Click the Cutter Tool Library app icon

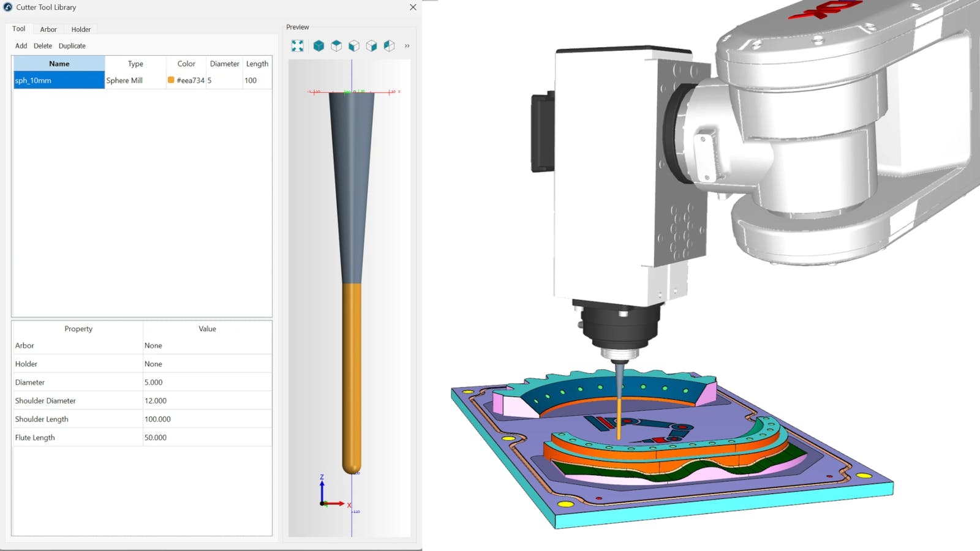(x=8, y=7)
